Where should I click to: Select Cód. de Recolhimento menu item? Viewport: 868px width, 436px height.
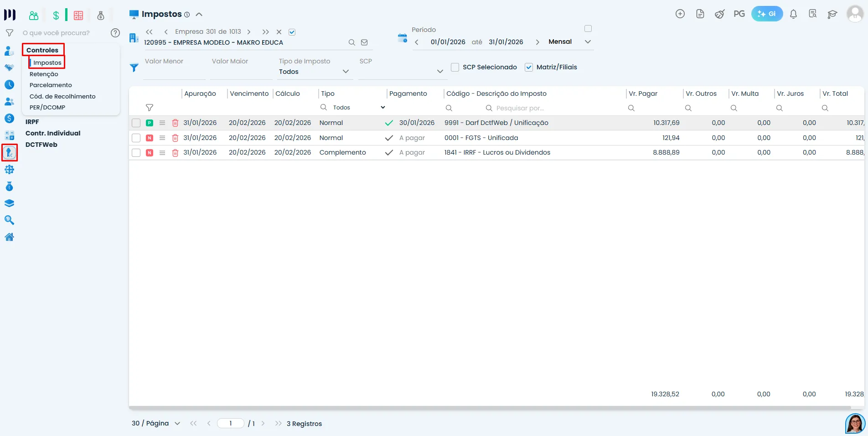(62, 97)
